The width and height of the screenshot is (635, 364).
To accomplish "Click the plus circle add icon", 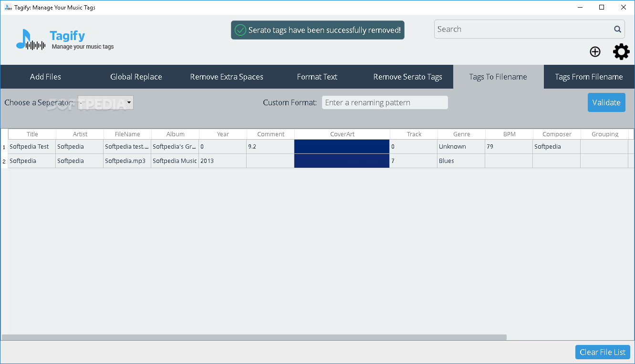I will coord(595,51).
